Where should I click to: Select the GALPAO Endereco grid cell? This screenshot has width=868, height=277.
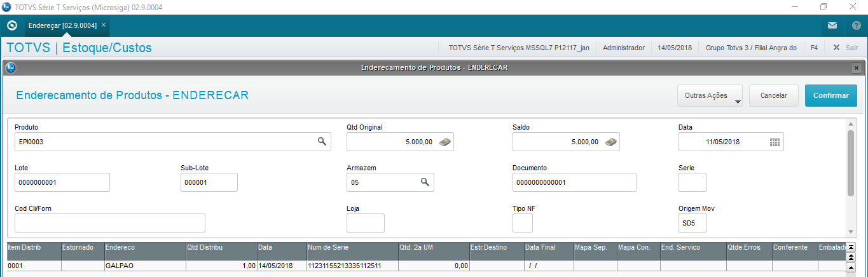[x=144, y=266]
